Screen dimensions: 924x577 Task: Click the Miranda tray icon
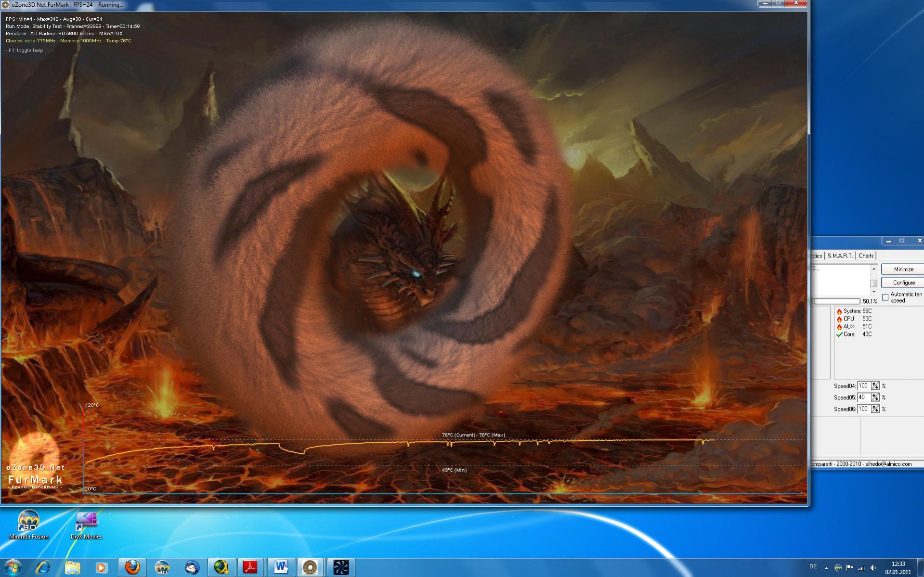coord(838,568)
